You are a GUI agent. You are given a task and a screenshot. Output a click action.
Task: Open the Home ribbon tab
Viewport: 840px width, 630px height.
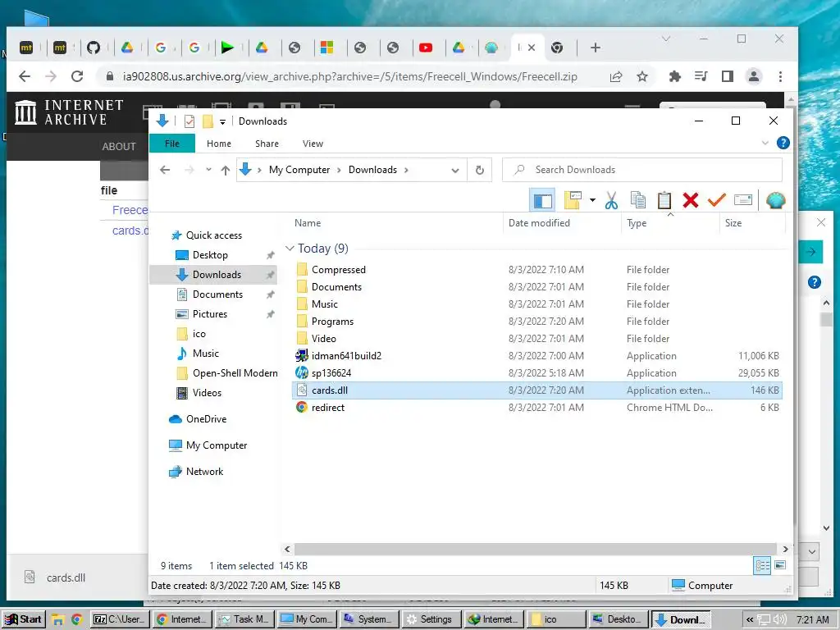[218, 144]
